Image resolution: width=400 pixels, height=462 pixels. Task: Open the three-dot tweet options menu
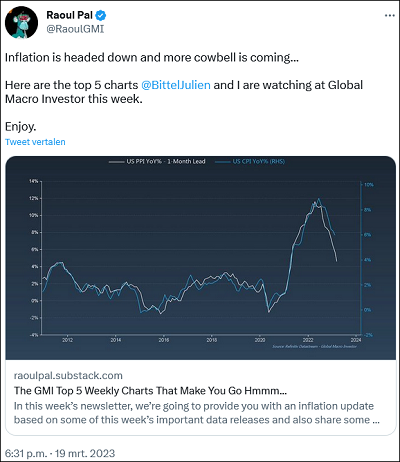click(390, 16)
